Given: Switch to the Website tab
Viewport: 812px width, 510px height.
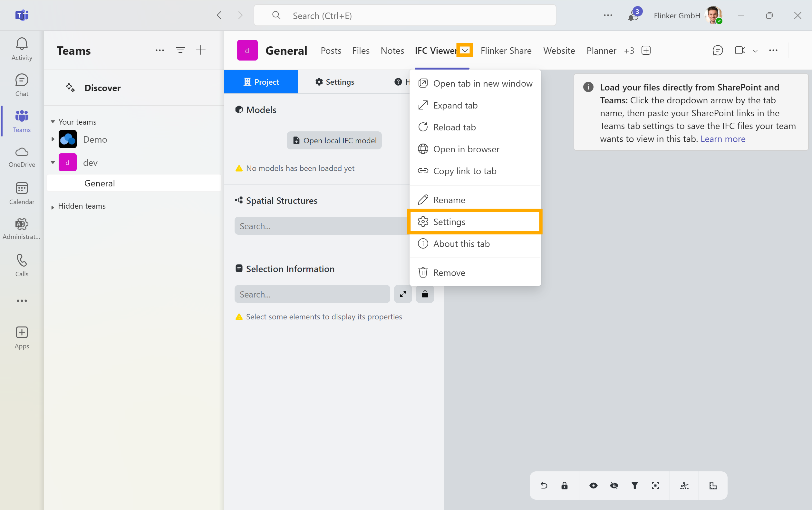Looking at the screenshot, I should click(559, 51).
